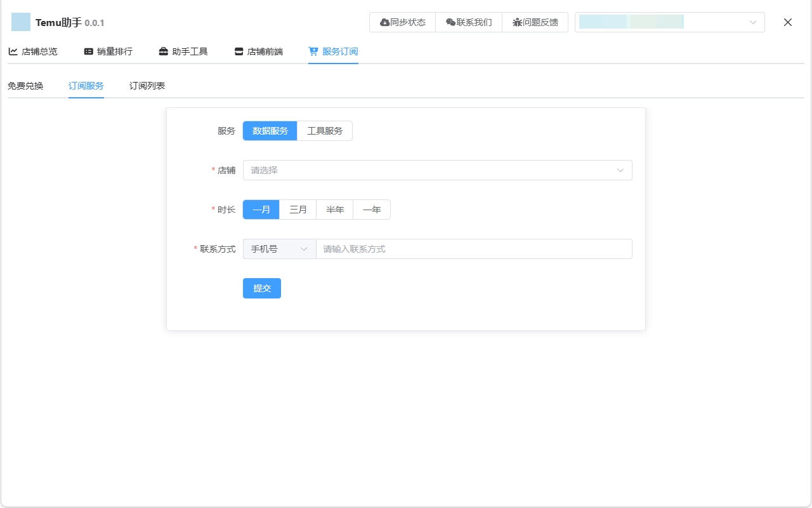Select 数据服务 as the service type

tap(270, 130)
